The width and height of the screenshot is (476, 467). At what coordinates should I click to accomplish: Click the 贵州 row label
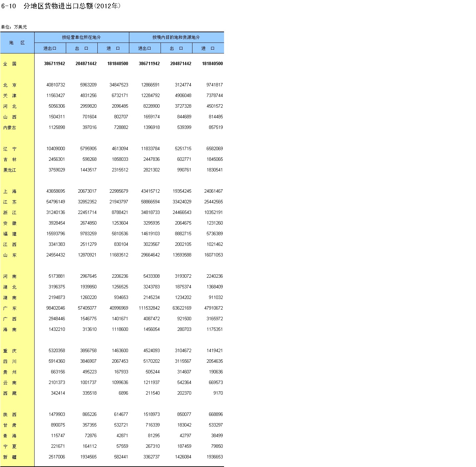coord(10,372)
